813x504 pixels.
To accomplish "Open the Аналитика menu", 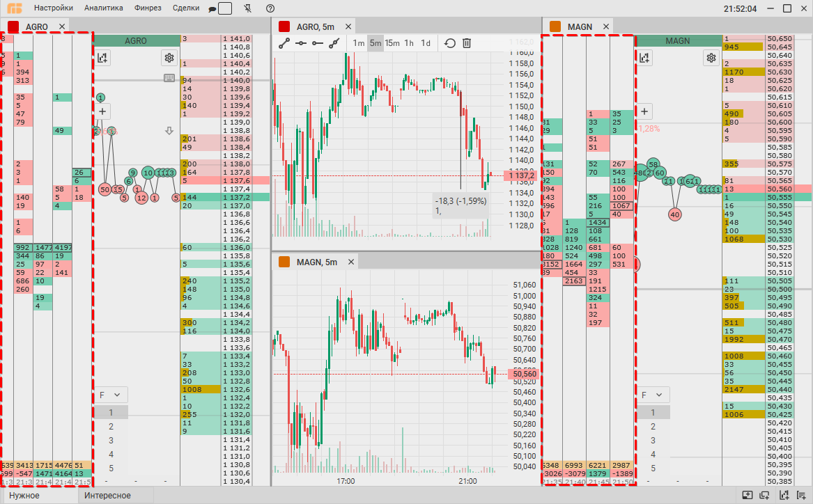I will tap(104, 8).
